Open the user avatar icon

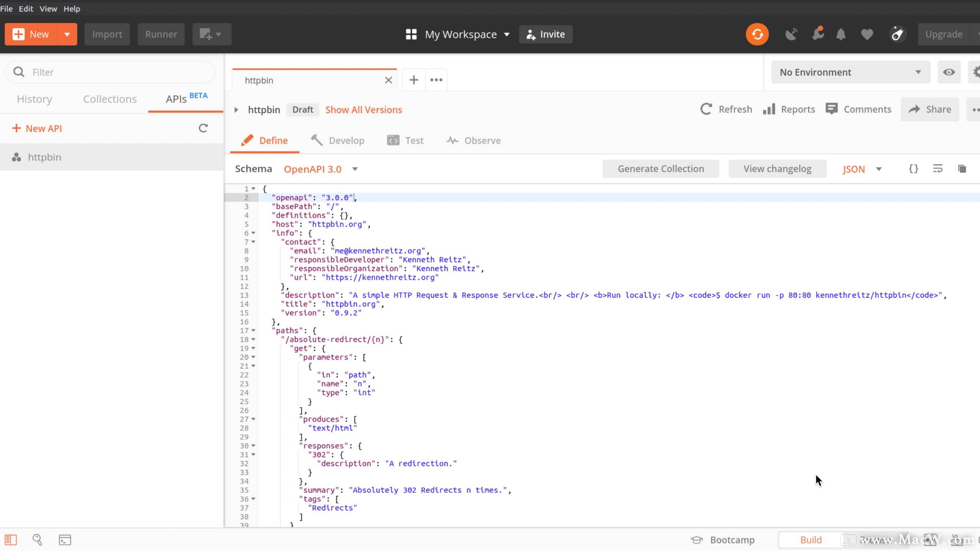pos(898,34)
